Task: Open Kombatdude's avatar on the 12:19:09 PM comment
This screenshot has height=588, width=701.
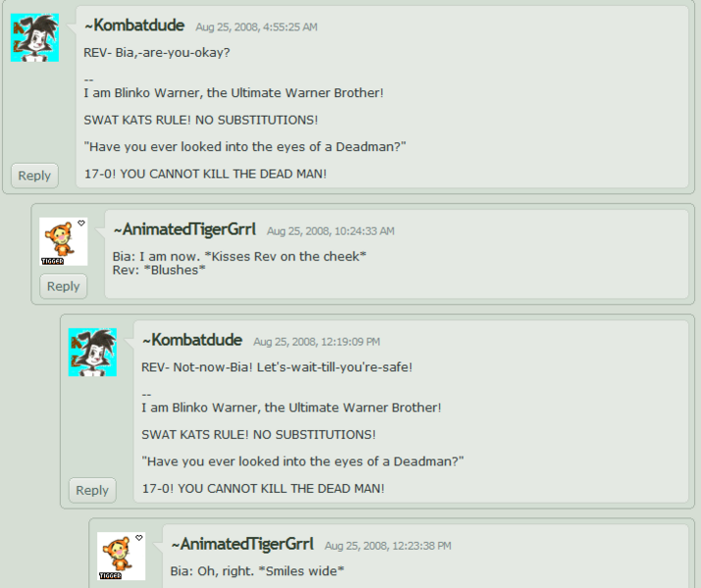Action: tap(92, 352)
